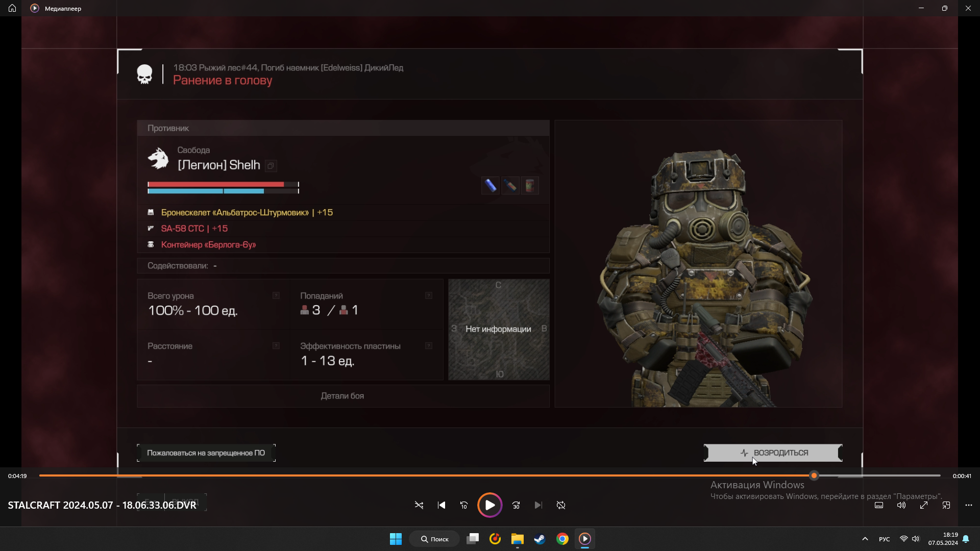This screenshot has height=551, width=980.
Task: Click the seek bar position handle
Action: click(x=814, y=475)
